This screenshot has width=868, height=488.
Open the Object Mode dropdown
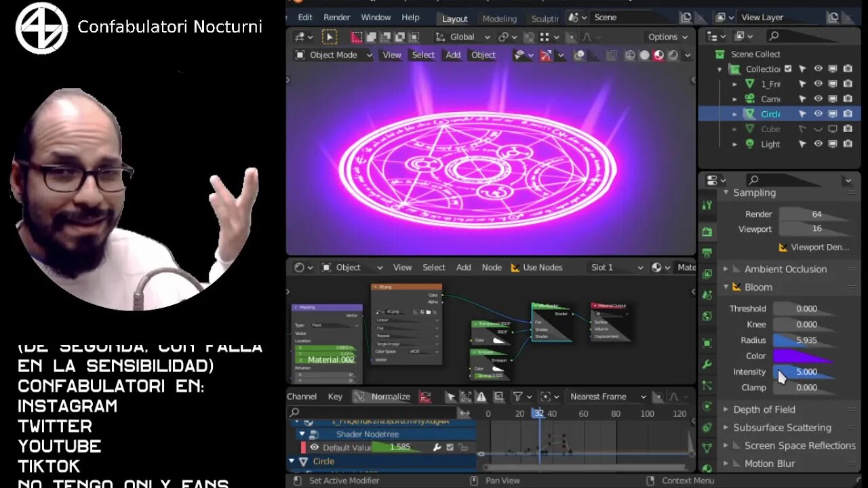click(x=334, y=56)
